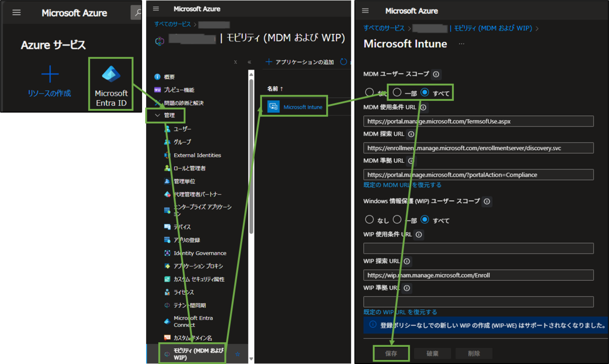Collapse the sidebar with double chevron
609x364 pixels.
(x=249, y=62)
